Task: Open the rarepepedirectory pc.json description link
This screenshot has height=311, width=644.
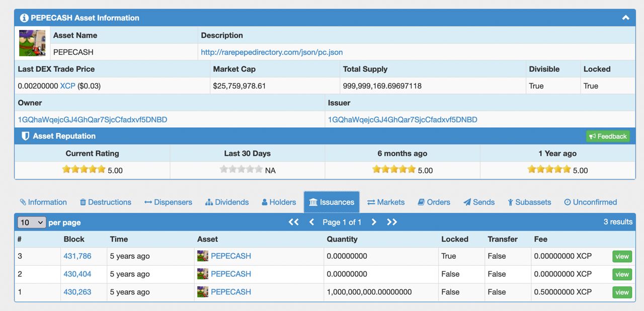Action: (x=272, y=52)
